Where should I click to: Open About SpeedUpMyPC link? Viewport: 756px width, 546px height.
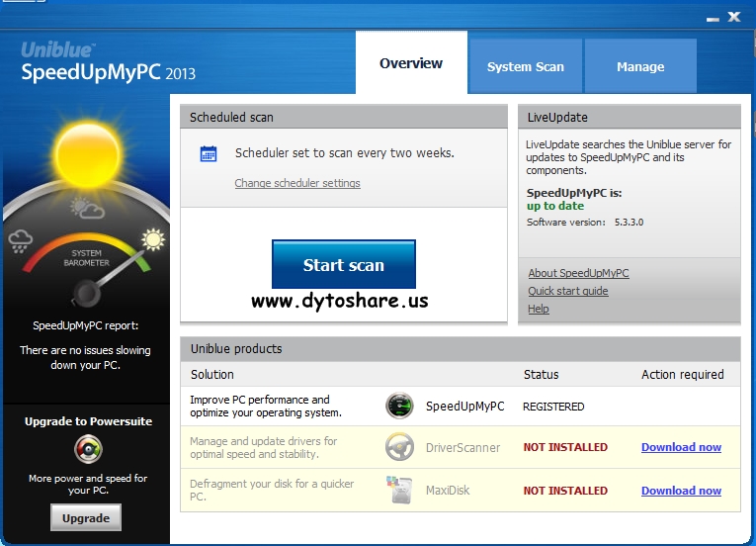click(578, 273)
